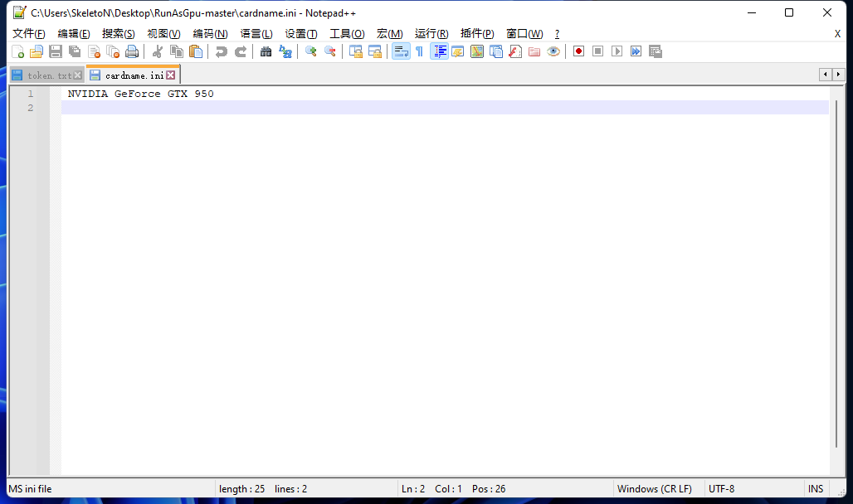This screenshot has width=853, height=504.
Task: Click the Open file folder icon
Action: point(37,51)
